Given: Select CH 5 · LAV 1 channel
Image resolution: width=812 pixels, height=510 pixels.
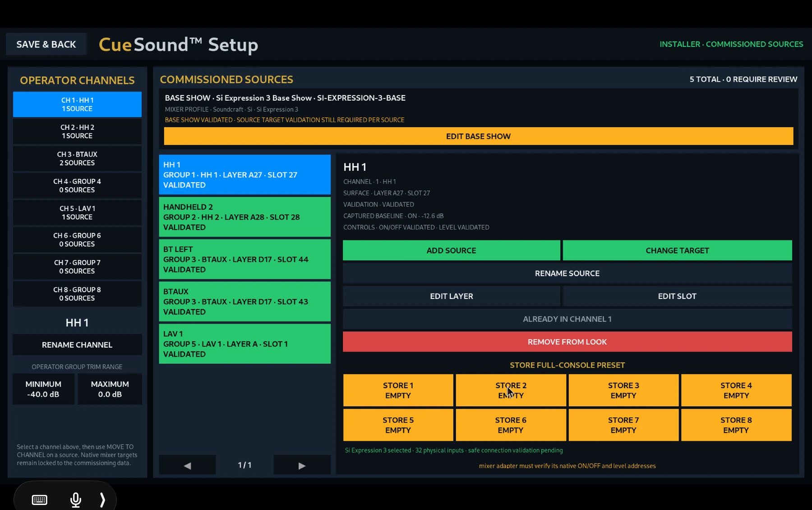Looking at the screenshot, I should click(x=77, y=212).
